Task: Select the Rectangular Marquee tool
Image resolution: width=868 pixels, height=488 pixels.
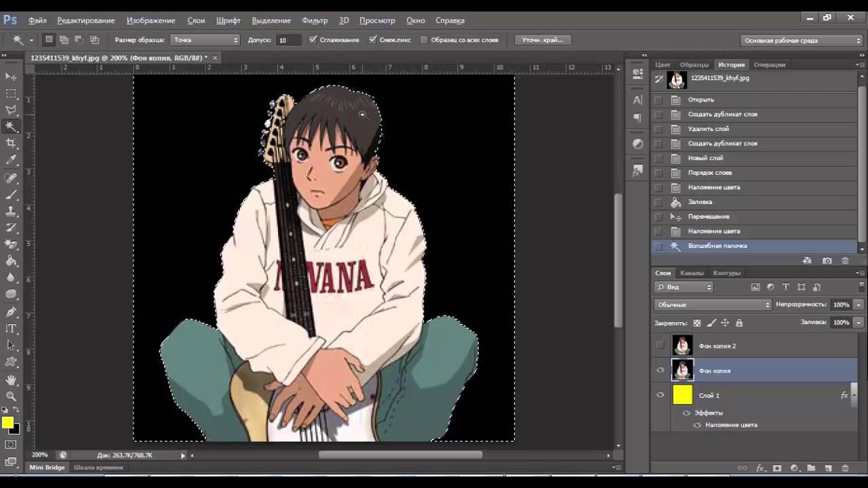Action: point(11,93)
